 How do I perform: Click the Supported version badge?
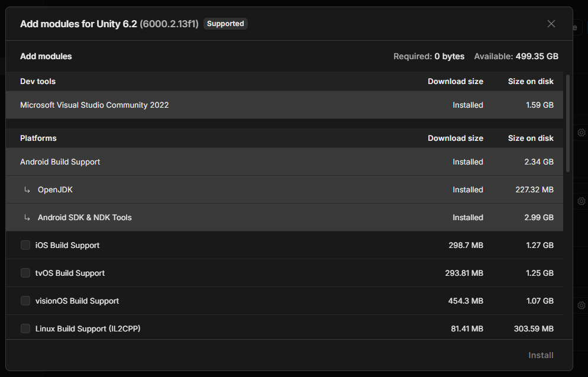[x=225, y=24]
